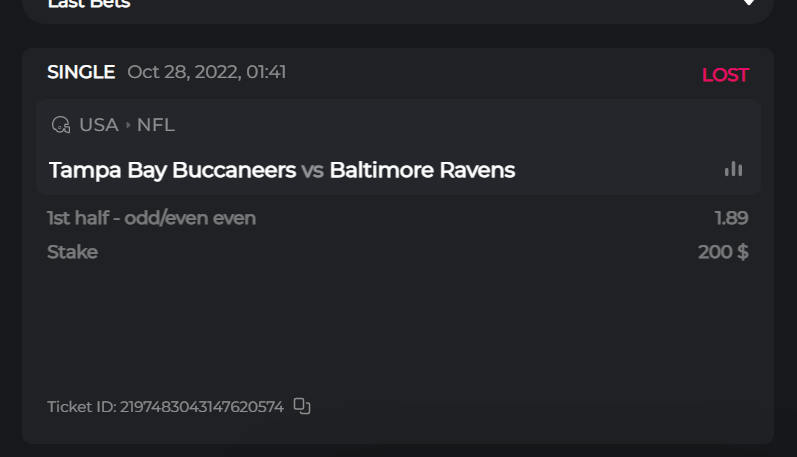Open the NFL league breadcrumb
797x457 pixels.
pos(156,125)
